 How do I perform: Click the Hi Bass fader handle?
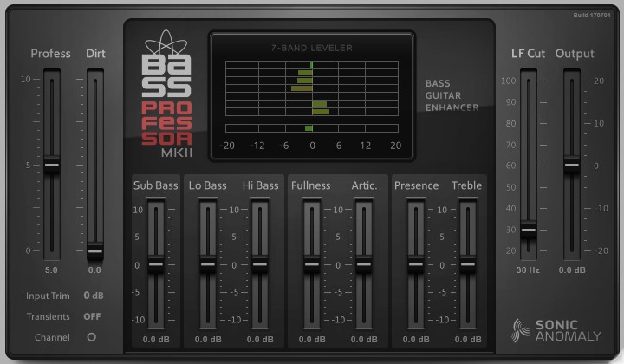coord(260,265)
